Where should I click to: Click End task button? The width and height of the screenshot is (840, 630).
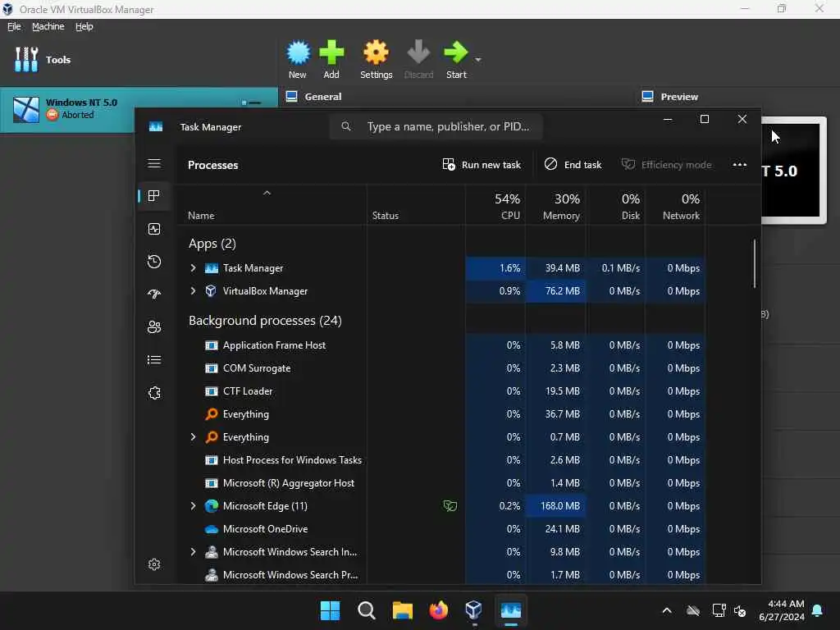tap(573, 164)
